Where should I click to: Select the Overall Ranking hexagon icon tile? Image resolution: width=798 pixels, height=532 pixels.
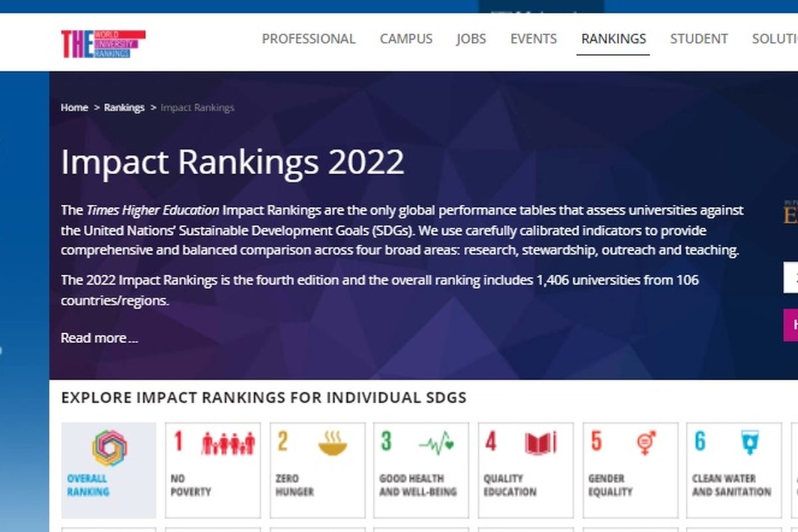[109, 470]
